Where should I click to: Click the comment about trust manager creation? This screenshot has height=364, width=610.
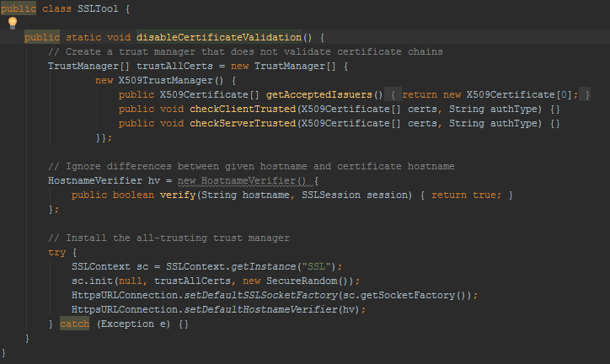pyautogui.click(x=245, y=51)
